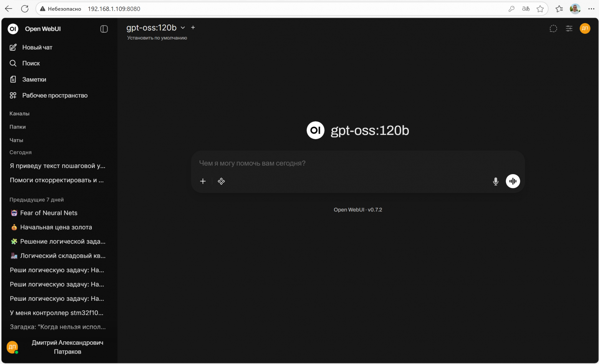
Task: Add page to favorites with star icon
Action: pos(540,9)
